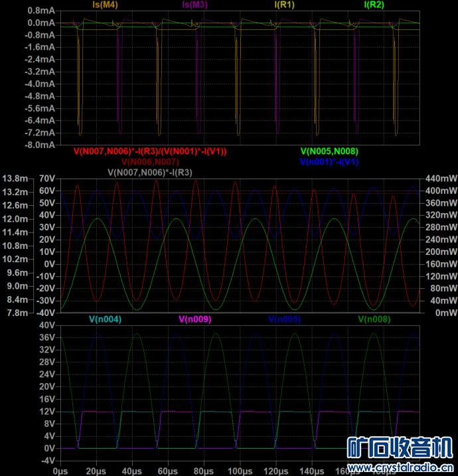Viewport: 458px width, 476px height.
Task: Click the 13.8m left axis value
Action: click(x=15, y=179)
